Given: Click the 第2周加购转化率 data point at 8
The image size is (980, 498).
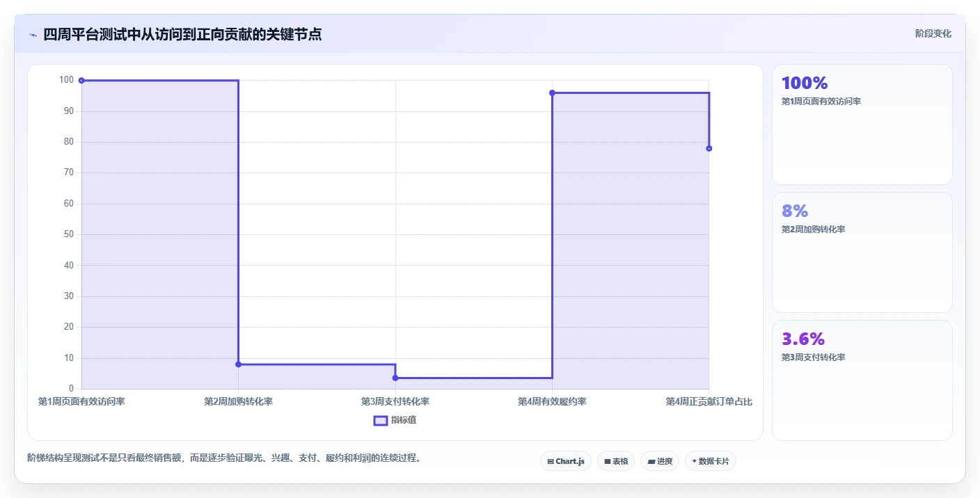Looking at the screenshot, I should coord(238,364).
